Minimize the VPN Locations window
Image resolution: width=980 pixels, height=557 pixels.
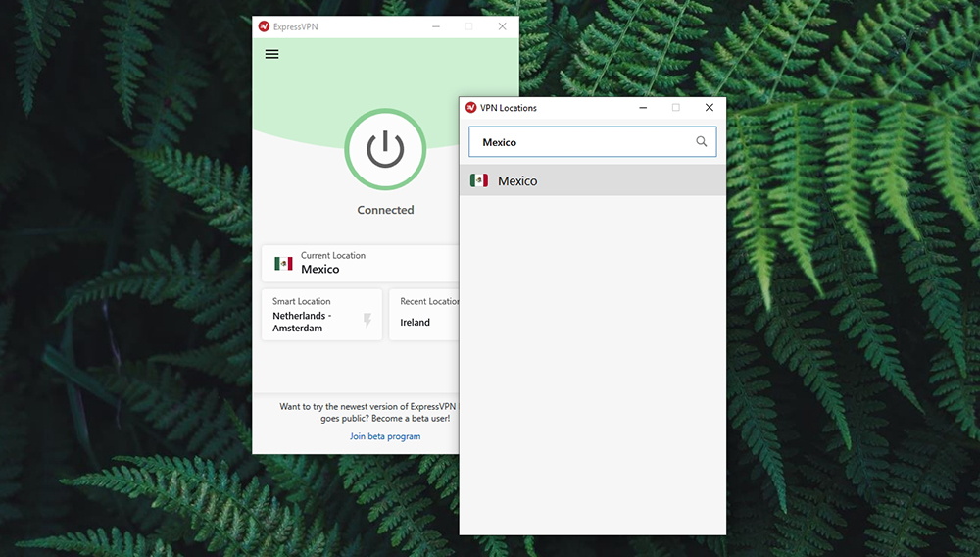[x=643, y=108]
